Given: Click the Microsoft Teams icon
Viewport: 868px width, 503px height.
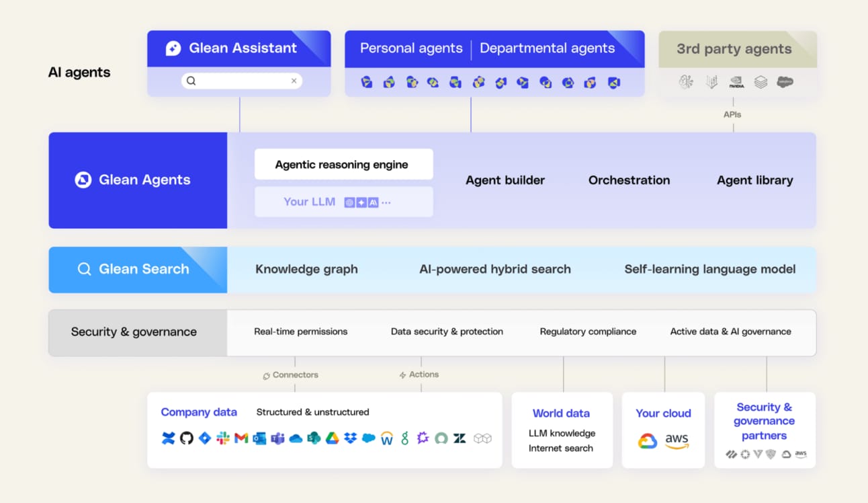Looking at the screenshot, I should click(x=277, y=438).
